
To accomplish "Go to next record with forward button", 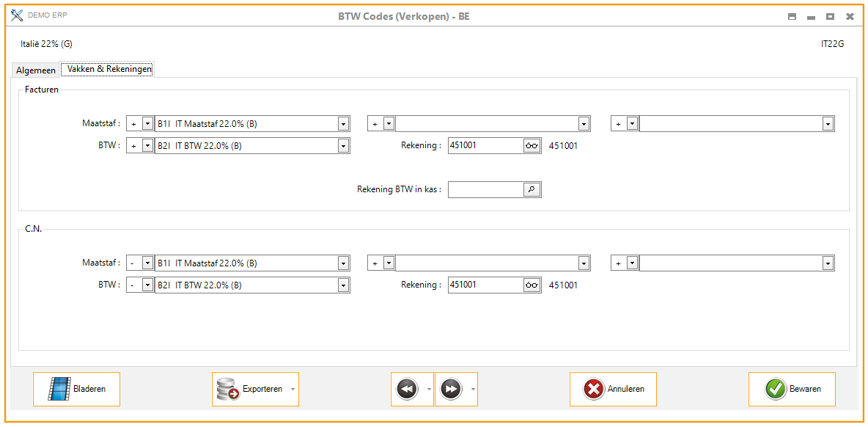I will tap(450, 389).
